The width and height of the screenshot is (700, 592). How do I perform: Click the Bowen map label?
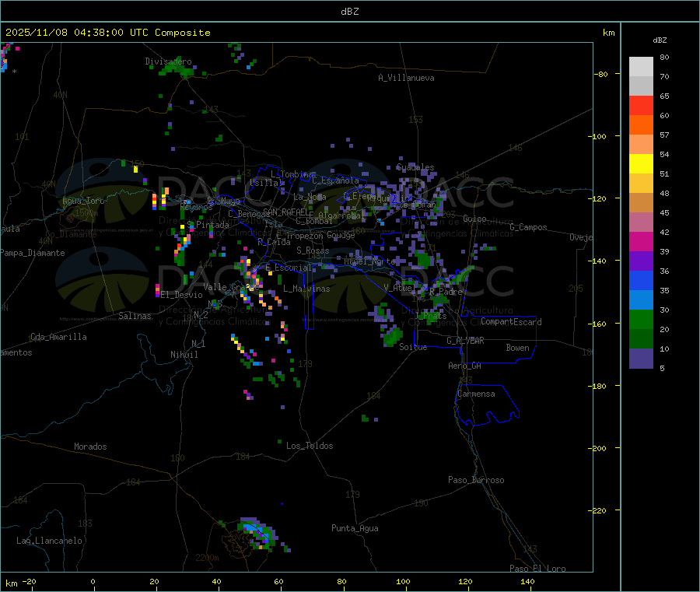517,348
